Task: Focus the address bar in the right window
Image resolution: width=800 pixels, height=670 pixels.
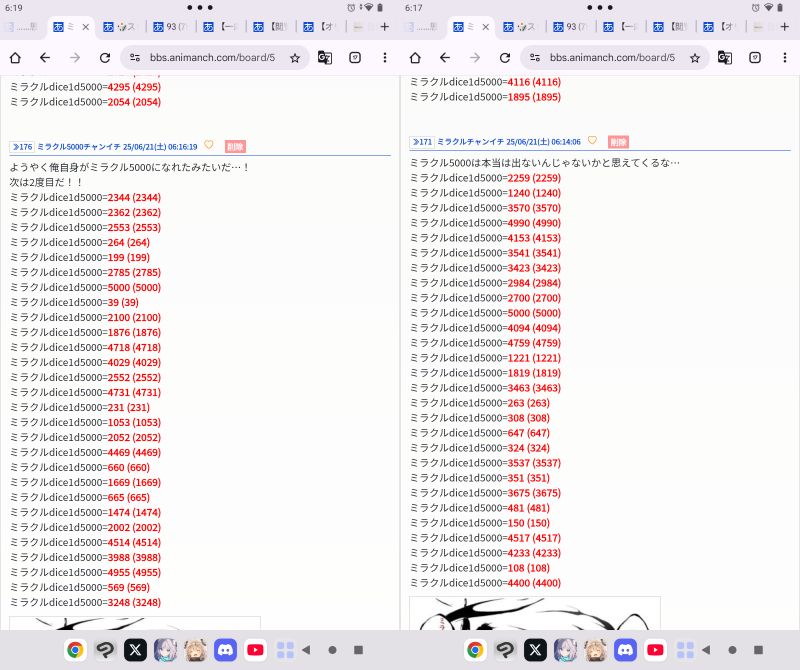Action: (610, 58)
